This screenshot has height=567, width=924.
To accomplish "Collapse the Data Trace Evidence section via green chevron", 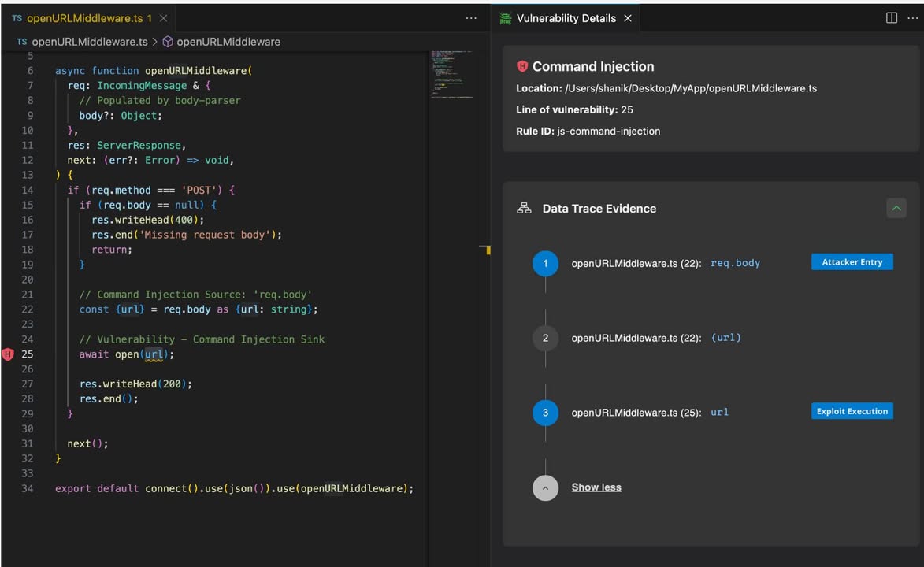I will pos(896,208).
